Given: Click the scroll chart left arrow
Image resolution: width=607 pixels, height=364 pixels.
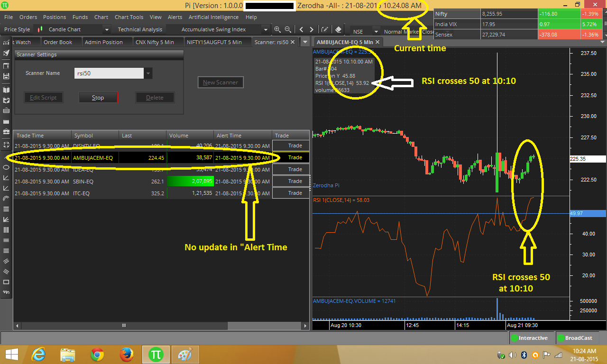Looking at the screenshot, I should point(301,29).
